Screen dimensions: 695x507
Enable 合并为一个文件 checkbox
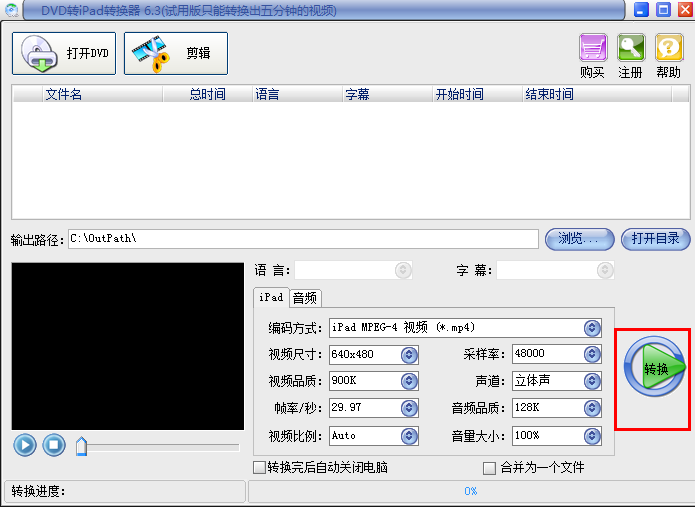(x=489, y=468)
